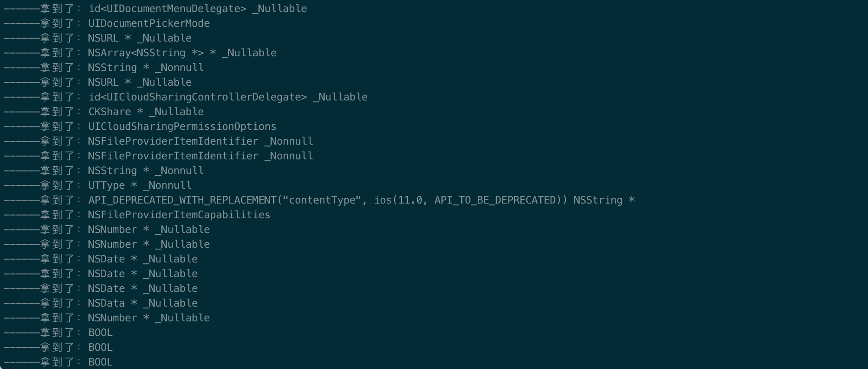Select the UIDocumentPickerMode output line

107,23
